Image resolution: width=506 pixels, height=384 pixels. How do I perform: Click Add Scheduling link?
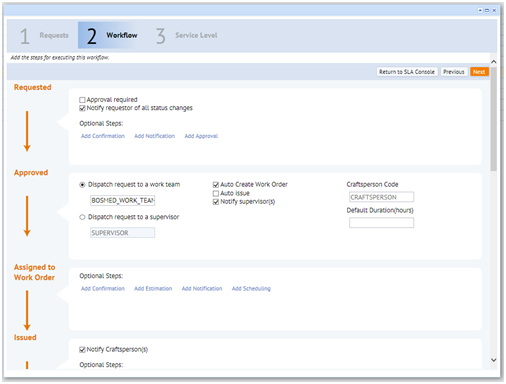251,289
